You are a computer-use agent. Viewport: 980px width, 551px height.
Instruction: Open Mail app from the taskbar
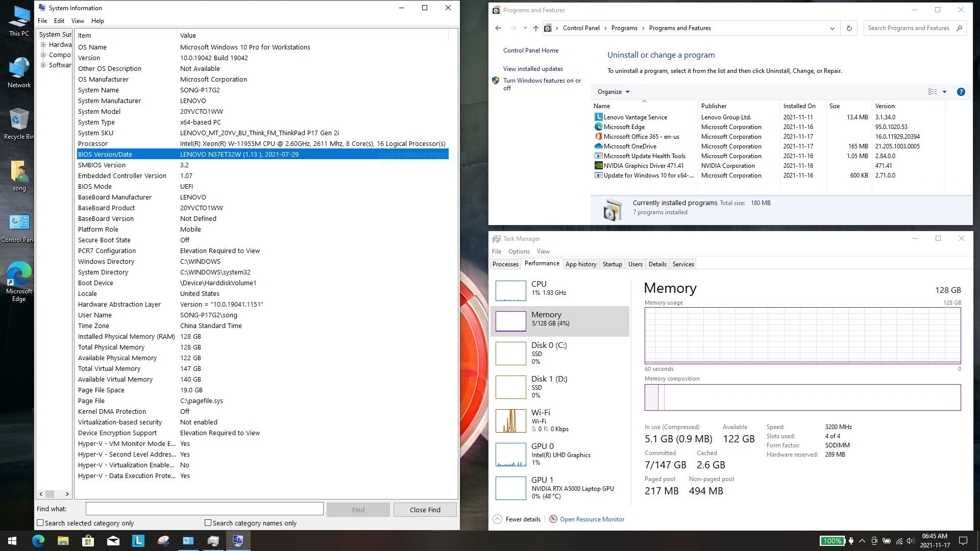pos(113,541)
